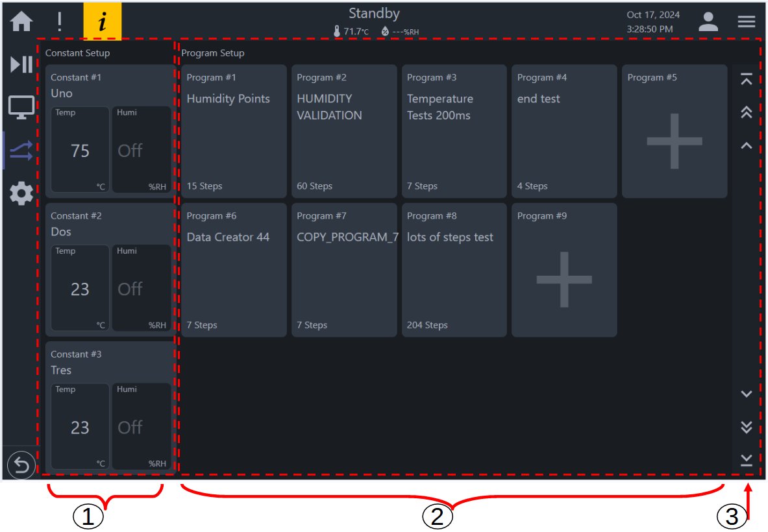This screenshot has height=532, width=768.
Task: Edit Humi Off field in Constant #2
Action: click(142, 288)
